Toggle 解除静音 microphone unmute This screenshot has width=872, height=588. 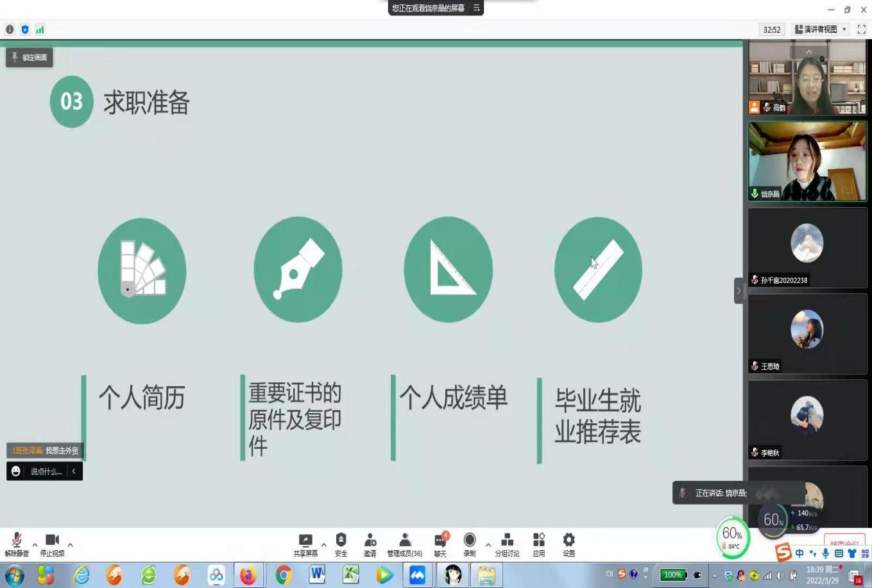click(17, 541)
